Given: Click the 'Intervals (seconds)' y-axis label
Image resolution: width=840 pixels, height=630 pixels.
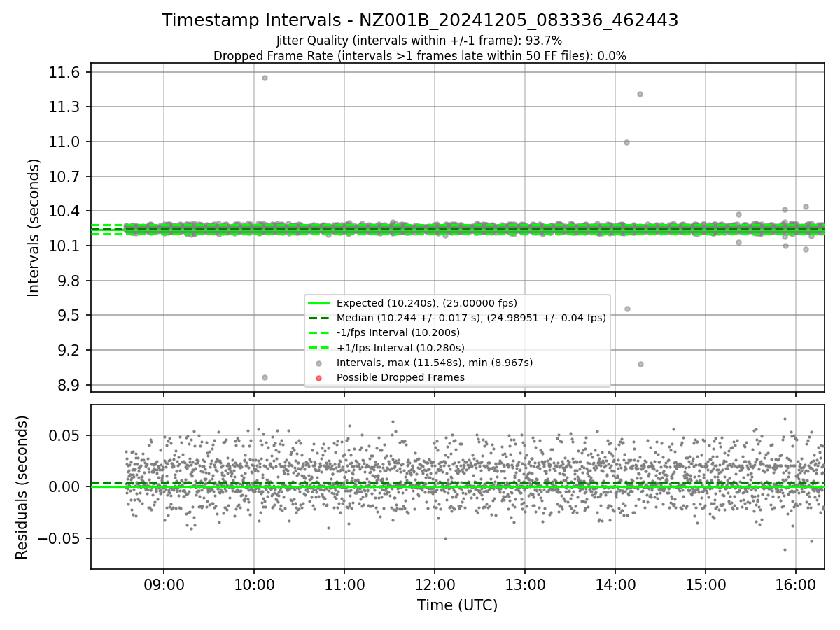Looking at the screenshot, I should pos(34,227).
